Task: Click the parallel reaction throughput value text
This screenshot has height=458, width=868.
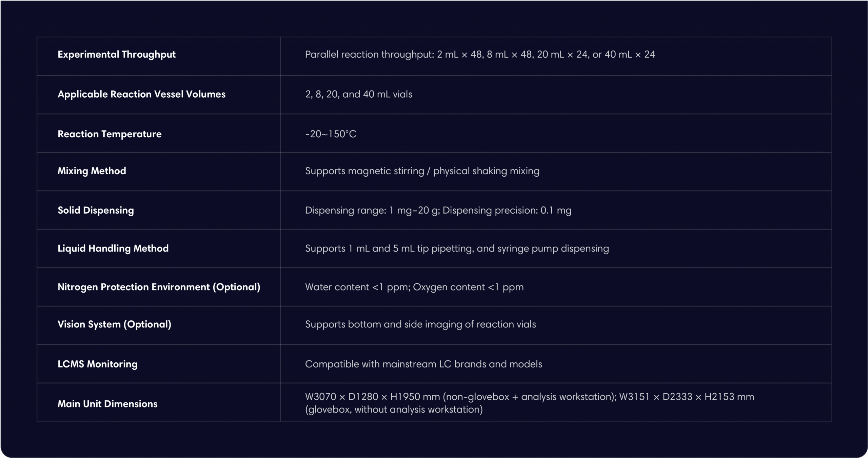Action: [480, 55]
